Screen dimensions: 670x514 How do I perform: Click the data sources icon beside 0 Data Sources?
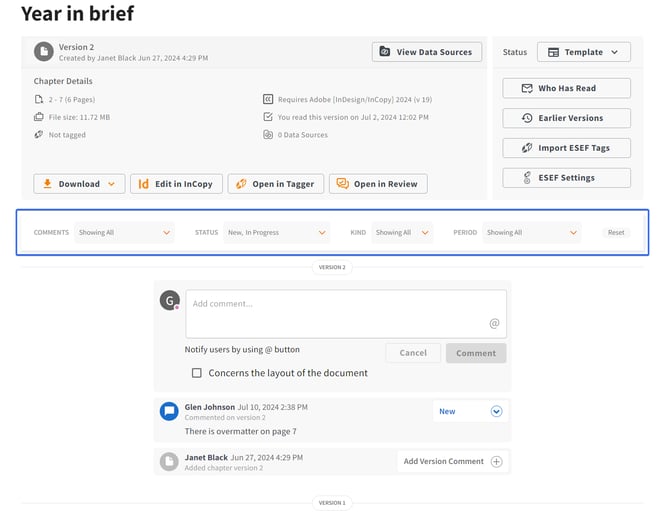(x=268, y=134)
